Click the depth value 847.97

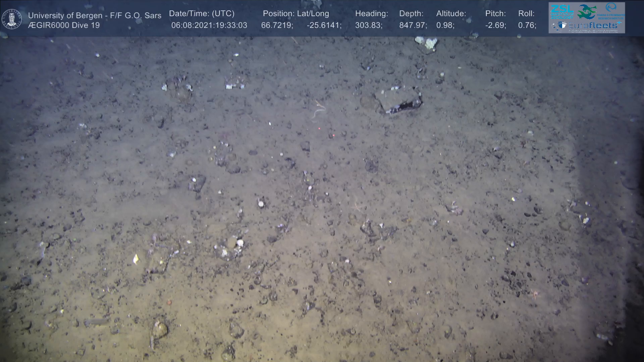tap(413, 25)
